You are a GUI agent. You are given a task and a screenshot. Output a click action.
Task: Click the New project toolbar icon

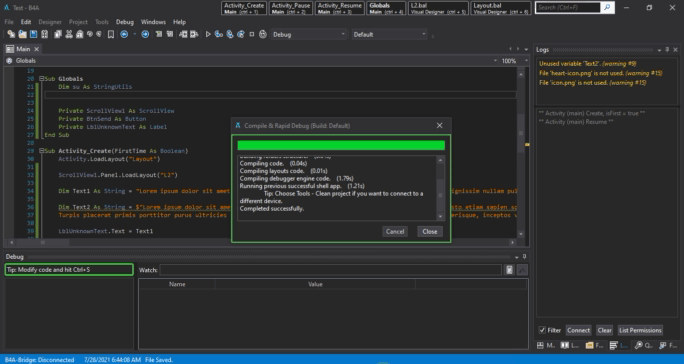[11, 34]
